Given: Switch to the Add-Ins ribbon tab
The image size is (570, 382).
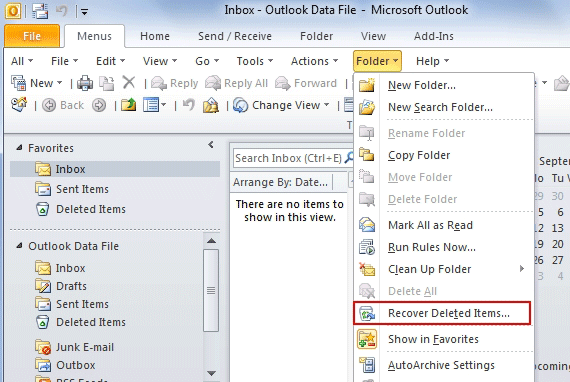Looking at the screenshot, I should point(433,36).
